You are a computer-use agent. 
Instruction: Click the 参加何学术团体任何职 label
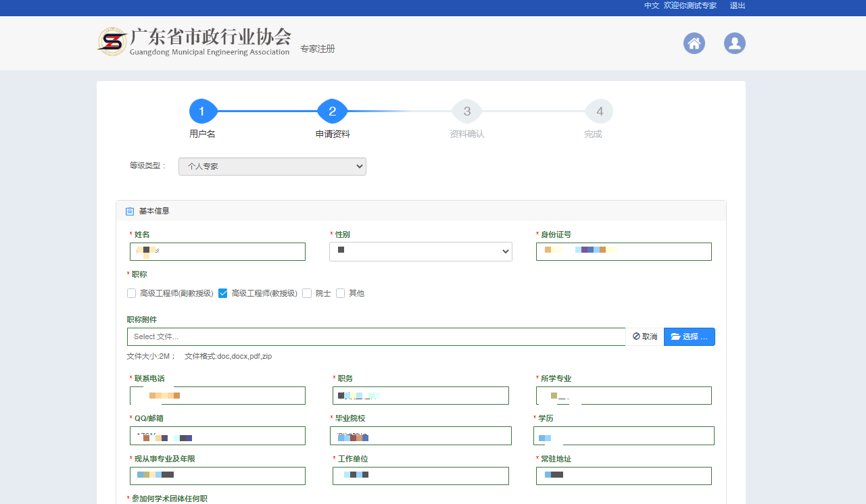(x=170, y=499)
